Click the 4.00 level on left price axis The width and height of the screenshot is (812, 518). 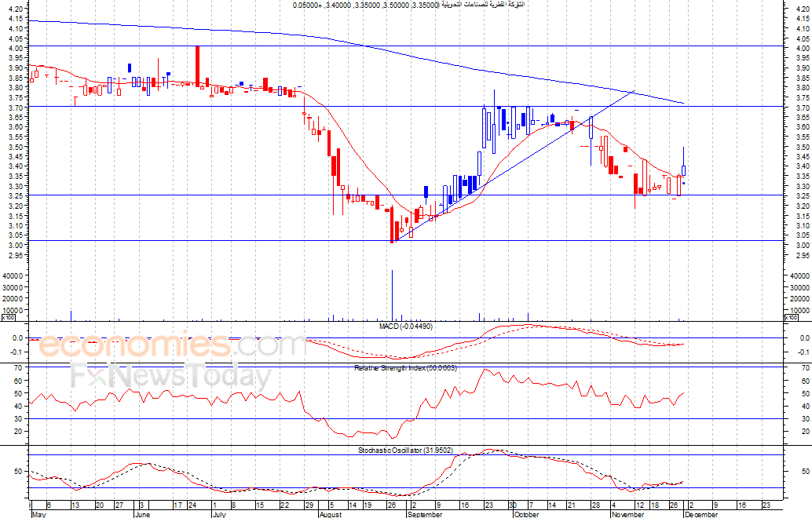coord(16,48)
